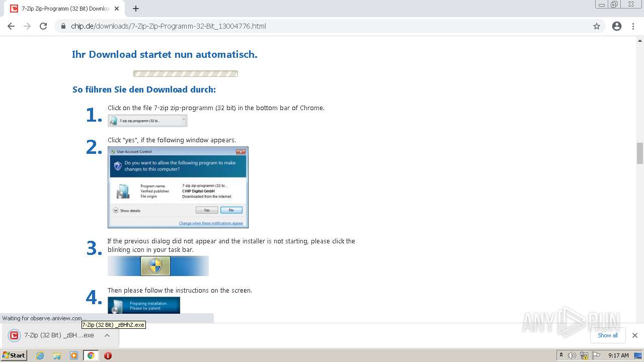Open downloaded 7-Zip (32 Bit) exe file
Screen dimensions: 644x362
[x=51, y=335]
